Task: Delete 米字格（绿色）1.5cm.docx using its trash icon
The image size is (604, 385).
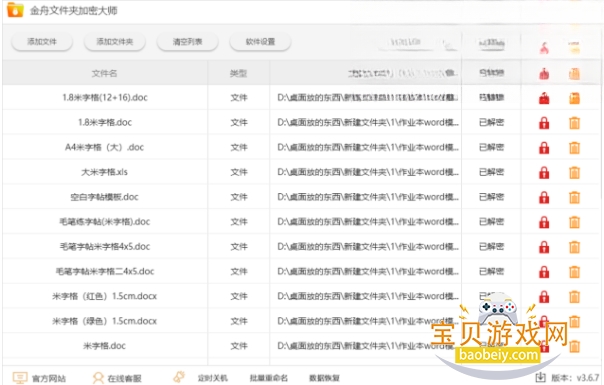Action: [574, 321]
